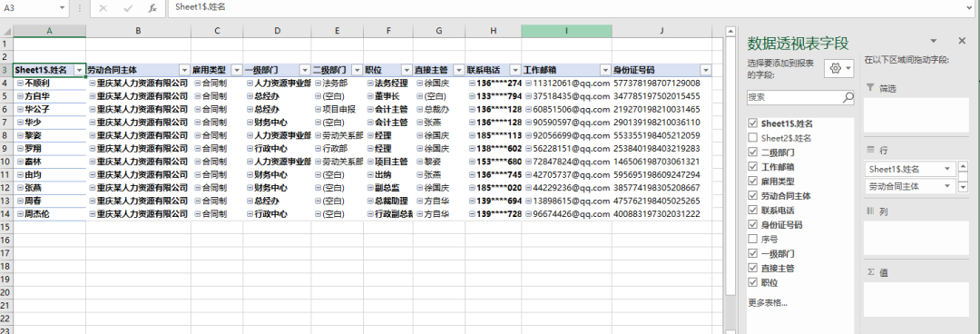Screen dimensions: 980x334
Task: Select row 15 header
Action: pos(6,227)
